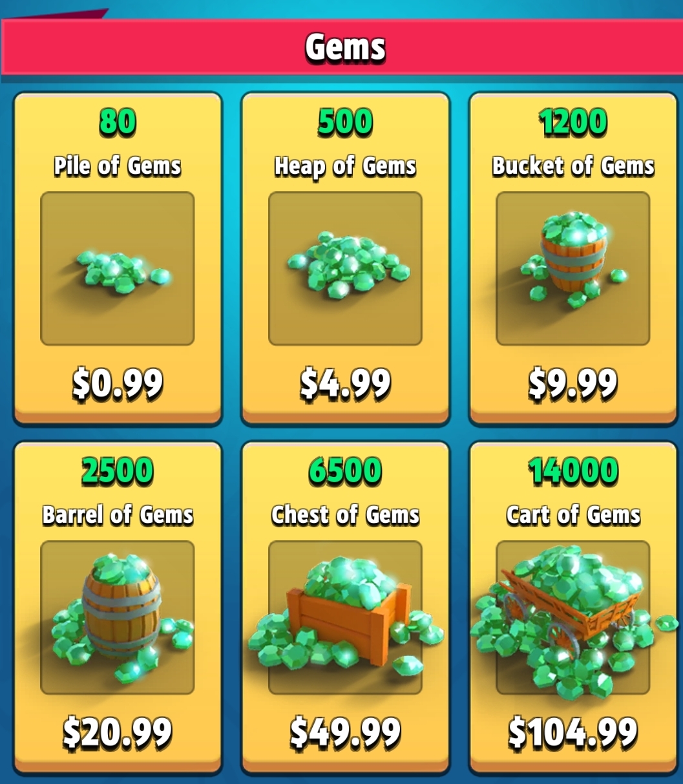Screen dimensions: 683x784
Task: Tap the Heap of Gems image
Action: (x=345, y=269)
